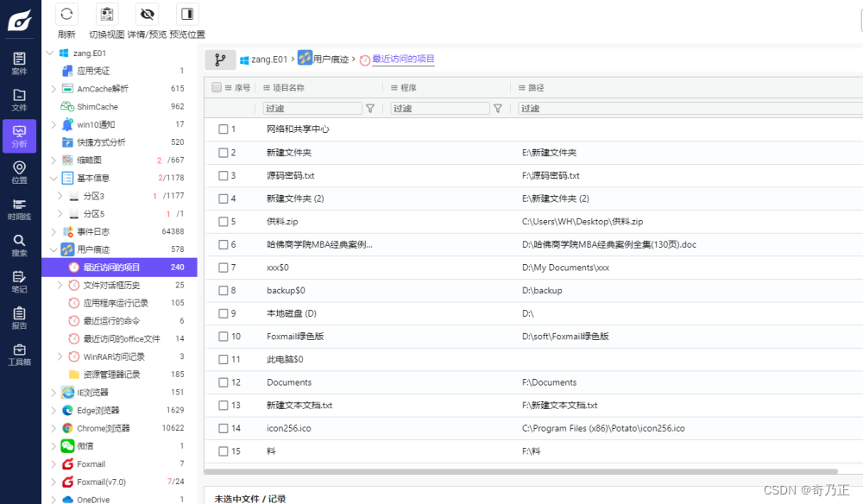This screenshot has height=504, width=863.
Task: Expand the 文件对话框历史 node
Action: pos(60,285)
